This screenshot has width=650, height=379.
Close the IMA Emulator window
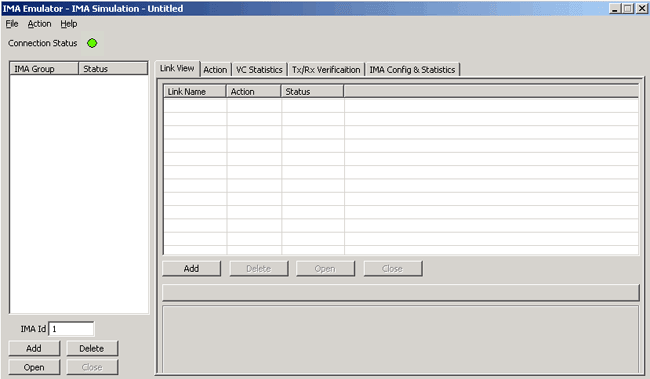click(x=642, y=8)
